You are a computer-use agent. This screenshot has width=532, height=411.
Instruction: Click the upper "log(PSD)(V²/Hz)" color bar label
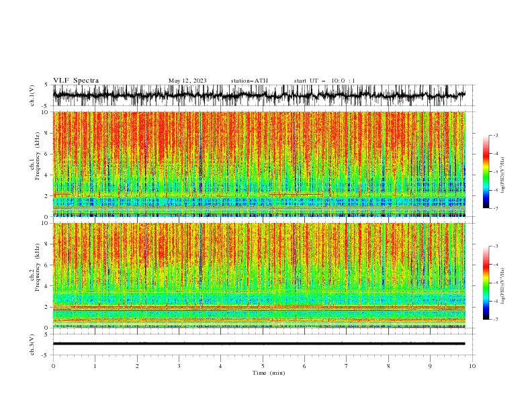point(503,175)
